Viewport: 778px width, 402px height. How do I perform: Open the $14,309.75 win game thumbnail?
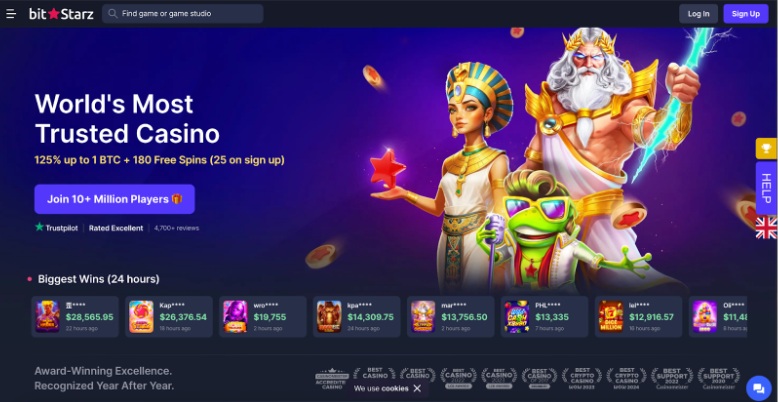[x=329, y=317]
